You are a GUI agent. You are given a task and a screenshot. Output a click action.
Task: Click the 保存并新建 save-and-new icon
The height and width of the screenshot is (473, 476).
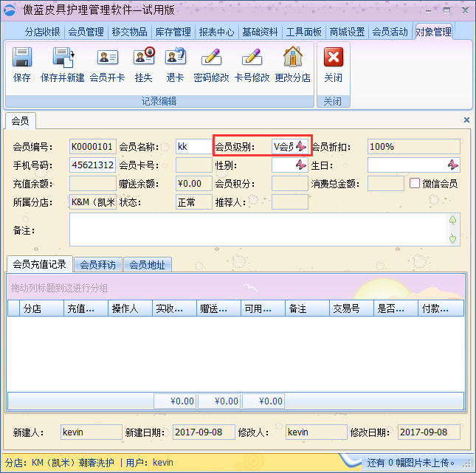pyautogui.click(x=63, y=58)
